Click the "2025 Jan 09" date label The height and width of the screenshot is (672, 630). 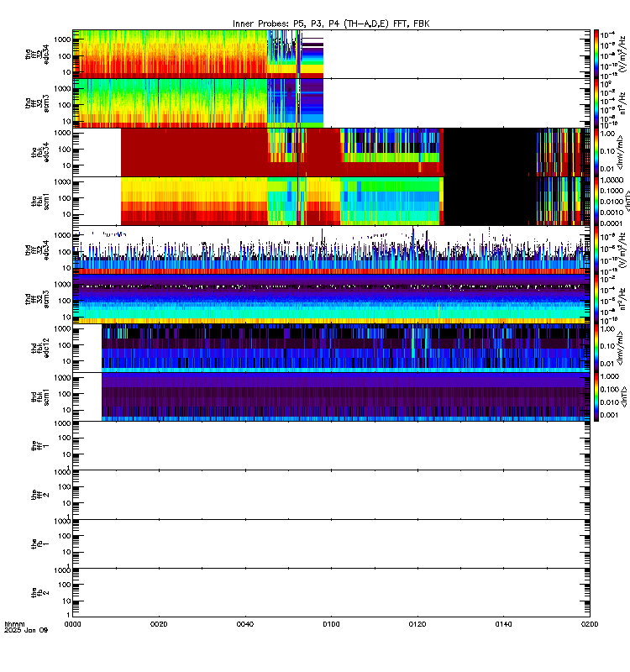26,631
